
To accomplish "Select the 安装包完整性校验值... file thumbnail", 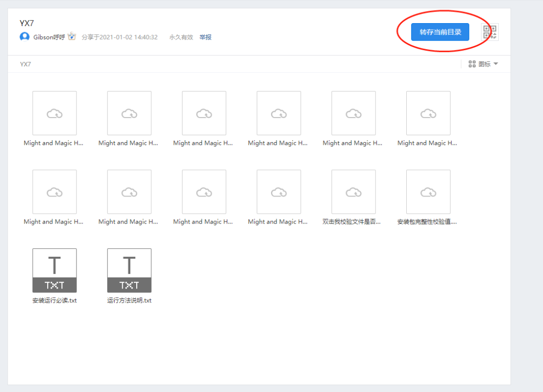I will [x=428, y=191].
